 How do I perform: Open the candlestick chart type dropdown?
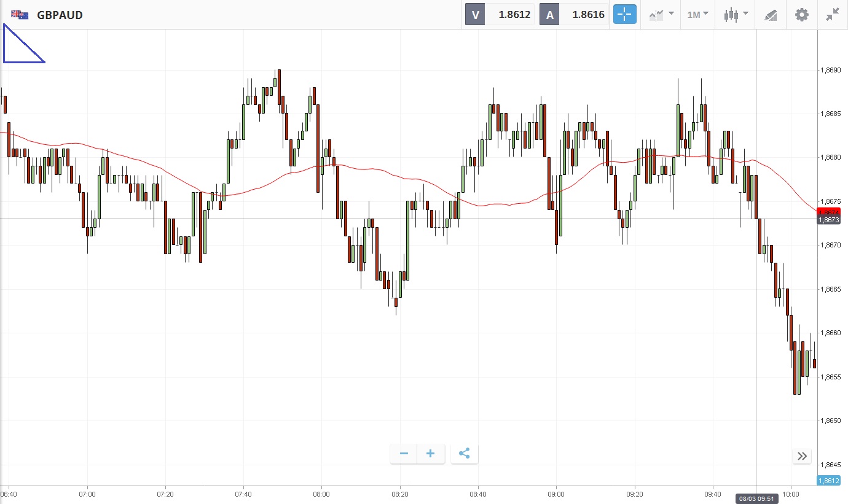[x=736, y=15]
